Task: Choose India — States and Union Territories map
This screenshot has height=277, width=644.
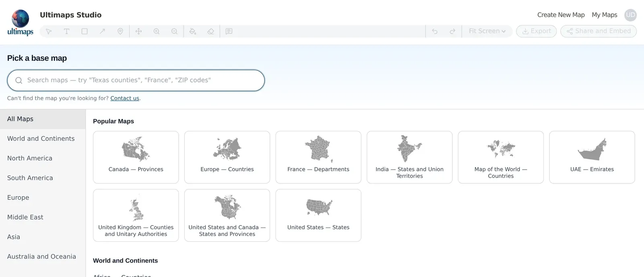Action: 410,157
